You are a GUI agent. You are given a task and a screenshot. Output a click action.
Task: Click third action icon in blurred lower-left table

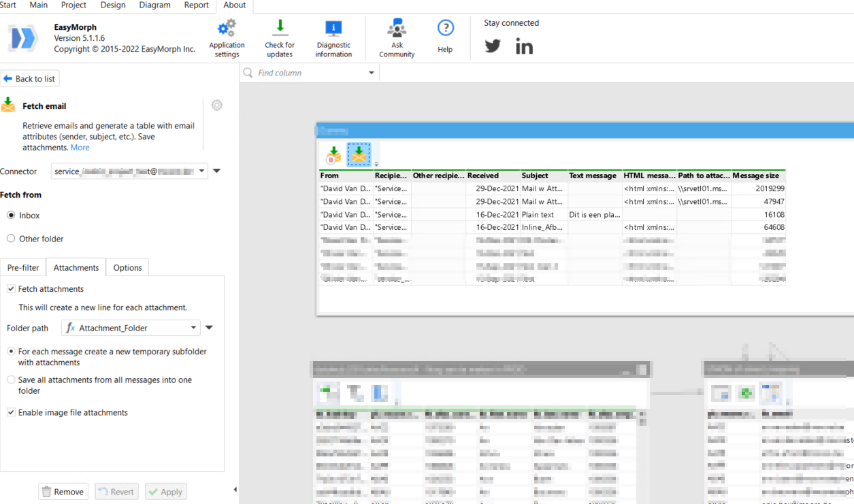point(380,392)
